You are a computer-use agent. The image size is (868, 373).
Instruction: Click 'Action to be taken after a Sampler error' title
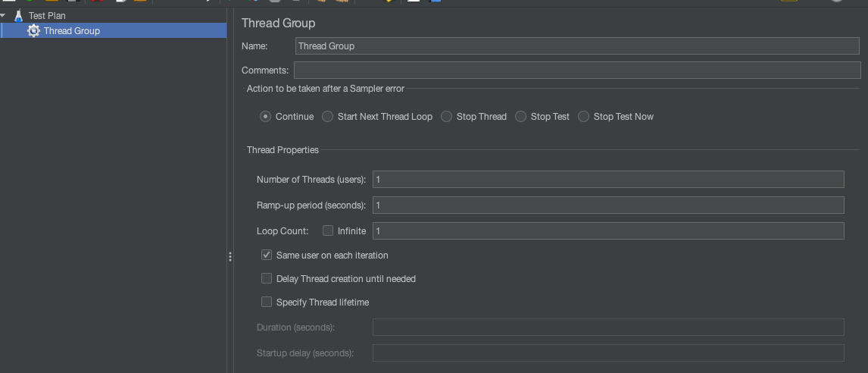point(326,89)
